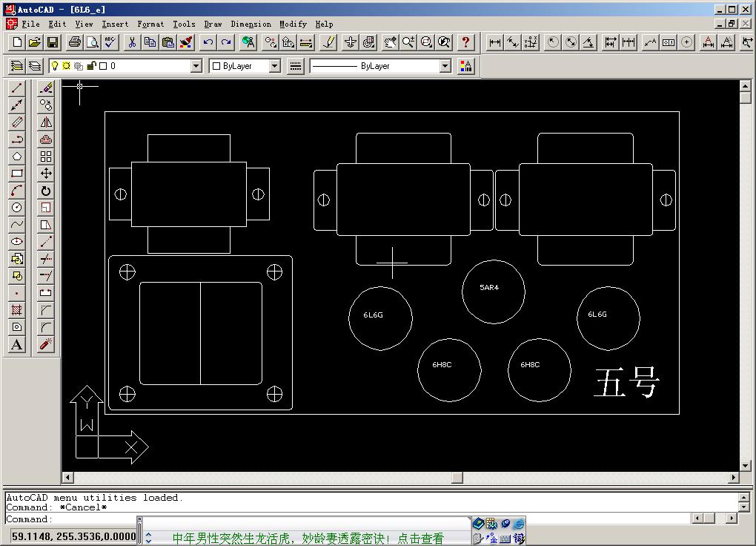Screen dimensions: 756x546
Task: Click the green Chinese ad link text
Action: pyautogui.click(x=308, y=539)
